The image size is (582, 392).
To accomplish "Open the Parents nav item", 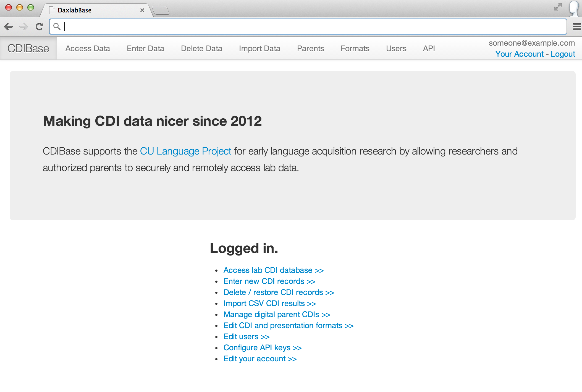I will coord(310,48).
